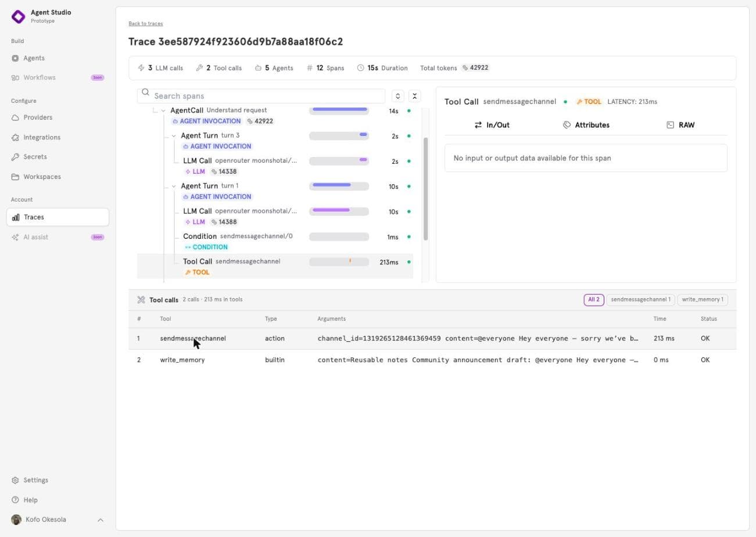Screen dimensions: 756x537
Task: Click the TOOL badge in the detail header
Action: 589,102
